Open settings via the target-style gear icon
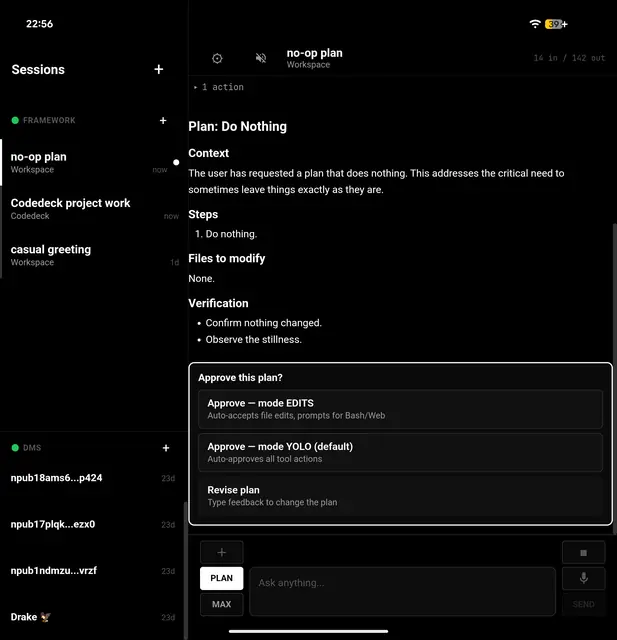This screenshot has width=617, height=640. click(217, 58)
